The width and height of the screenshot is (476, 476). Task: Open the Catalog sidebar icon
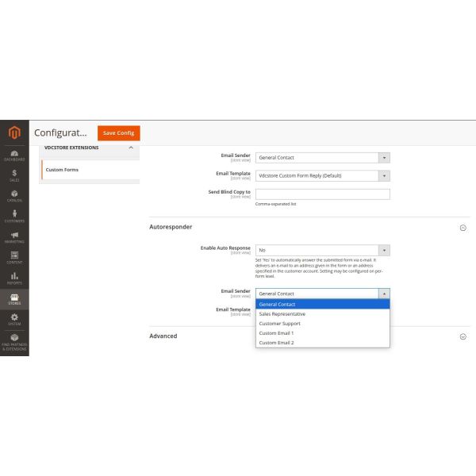click(x=14, y=196)
